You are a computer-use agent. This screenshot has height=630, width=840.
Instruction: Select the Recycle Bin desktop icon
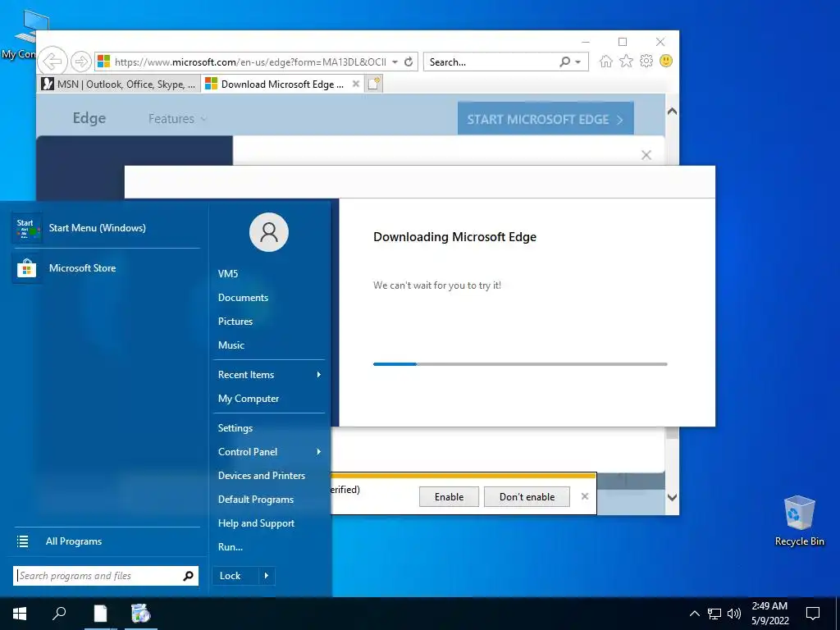tap(799, 521)
